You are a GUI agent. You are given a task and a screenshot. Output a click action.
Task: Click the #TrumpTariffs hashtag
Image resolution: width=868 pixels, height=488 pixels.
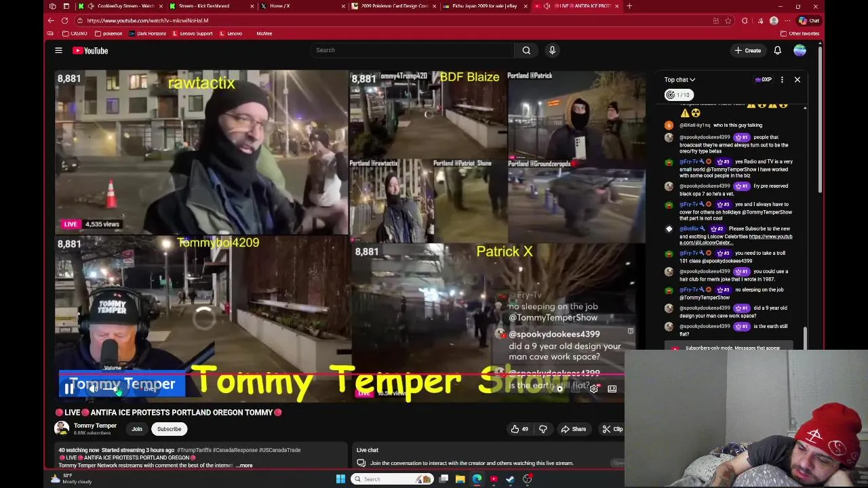point(194,450)
